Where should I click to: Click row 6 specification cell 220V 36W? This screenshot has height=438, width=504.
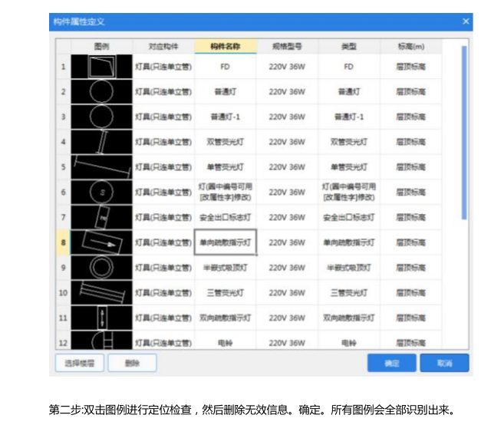click(287, 193)
